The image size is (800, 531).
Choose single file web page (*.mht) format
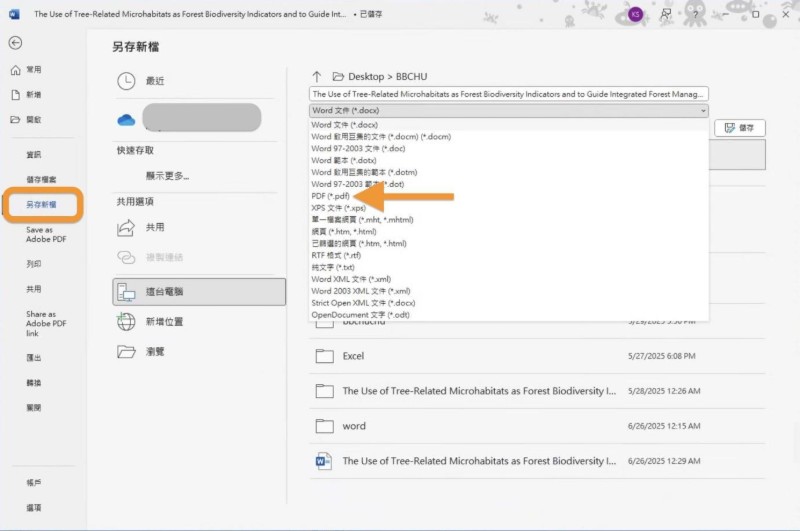click(x=509, y=220)
